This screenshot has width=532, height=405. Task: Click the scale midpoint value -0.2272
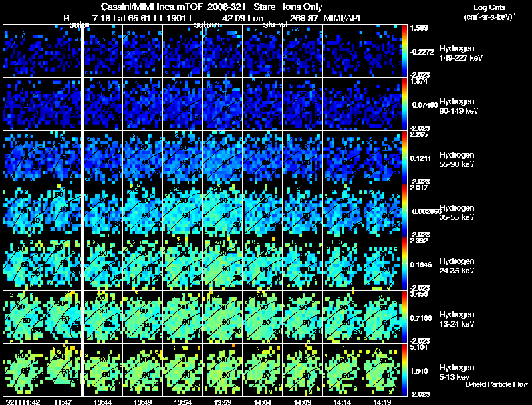point(422,52)
